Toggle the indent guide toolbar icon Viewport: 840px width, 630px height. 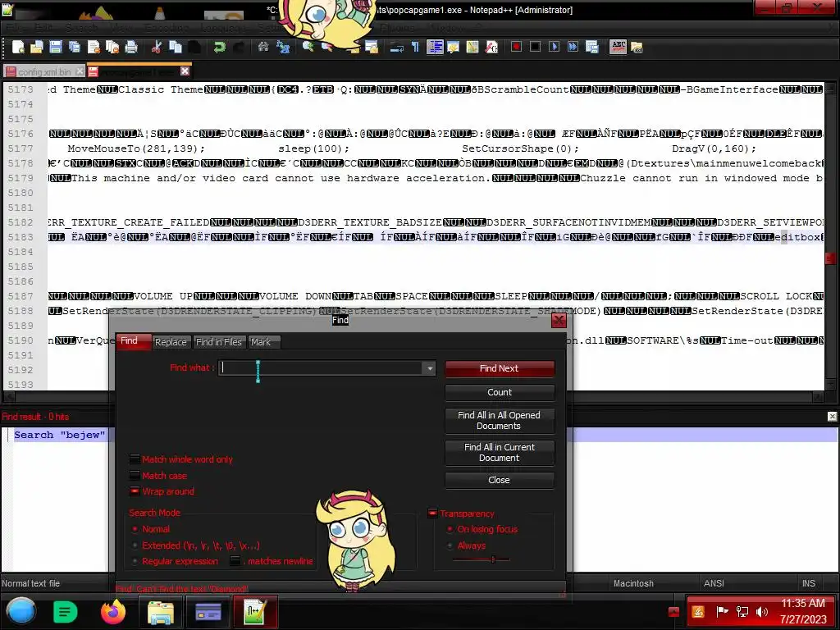pos(435,47)
